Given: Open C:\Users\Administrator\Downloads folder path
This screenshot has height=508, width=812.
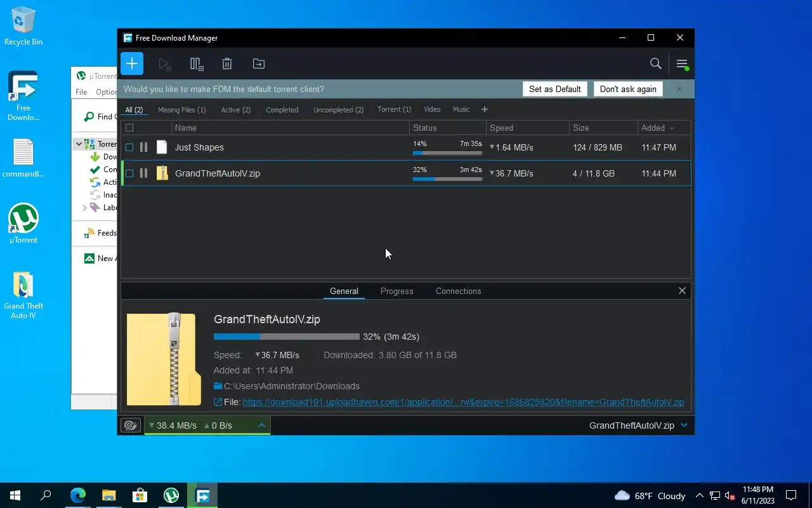Looking at the screenshot, I should click(292, 386).
